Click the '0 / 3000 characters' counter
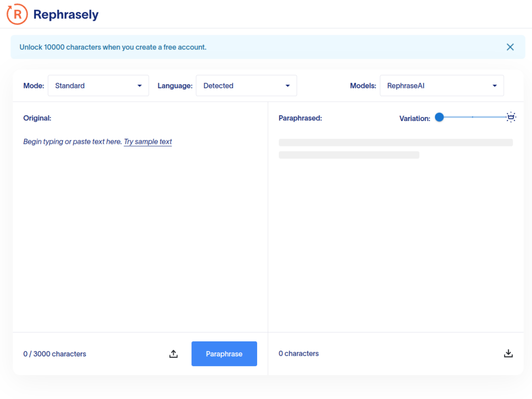 pos(55,354)
